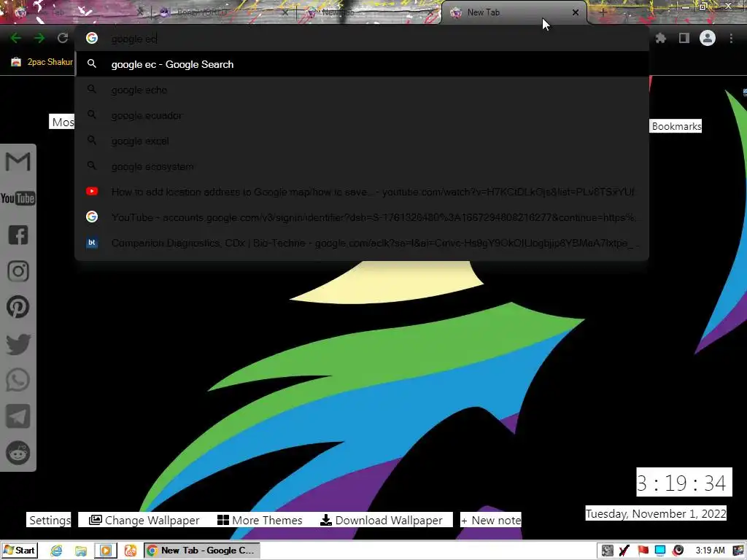Switch to the second tab in the tab strip

point(224,12)
